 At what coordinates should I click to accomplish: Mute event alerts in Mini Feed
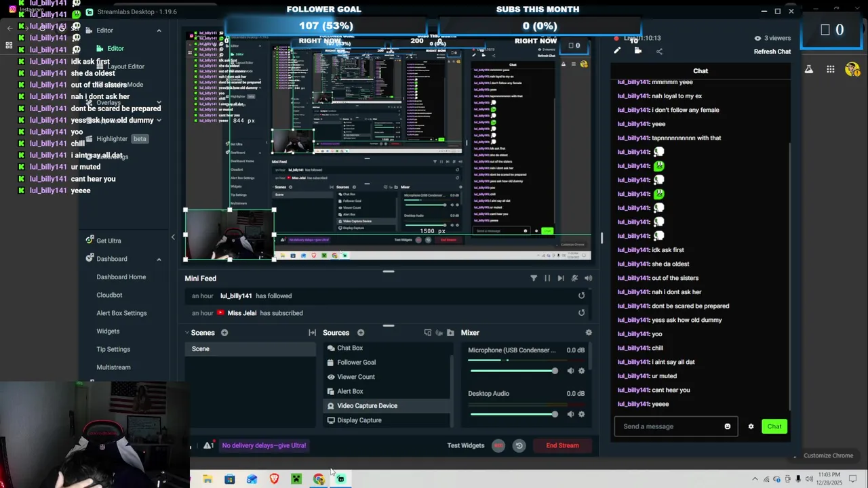pyautogui.click(x=574, y=278)
